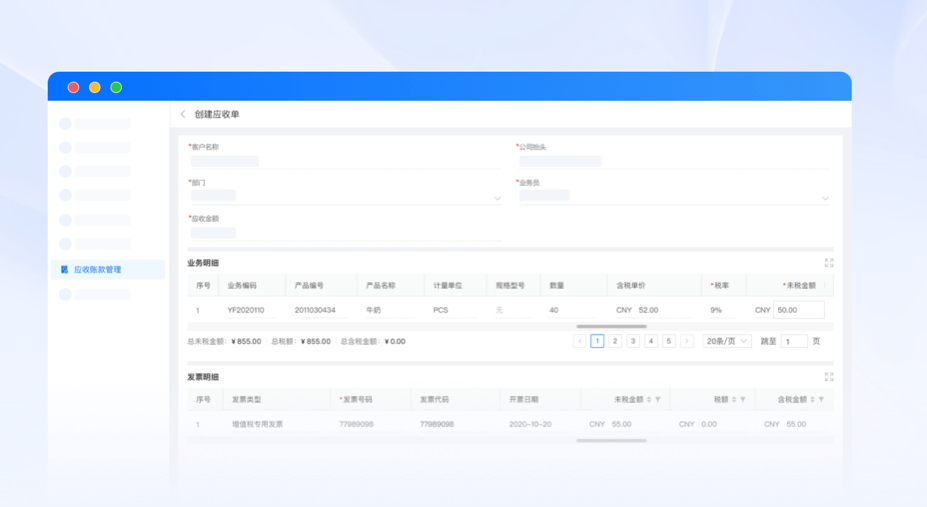Open the 业务员 dropdown
The width and height of the screenshot is (927, 507).
[x=824, y=198]
